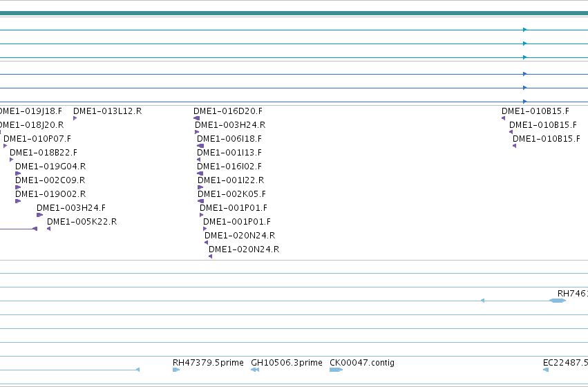Select the DME1-003H24.F label

(71, 208)
